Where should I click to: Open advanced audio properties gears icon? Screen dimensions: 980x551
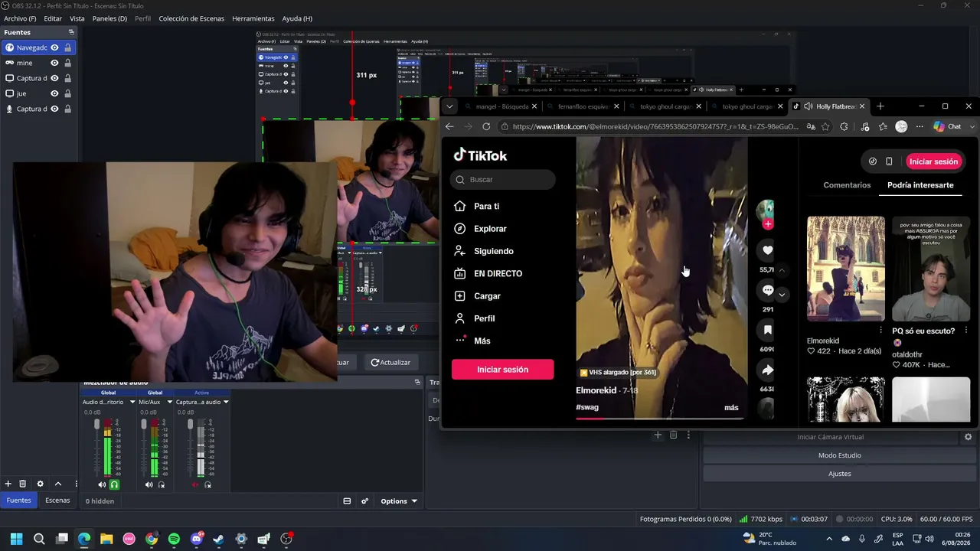click(x=364, y=501)
